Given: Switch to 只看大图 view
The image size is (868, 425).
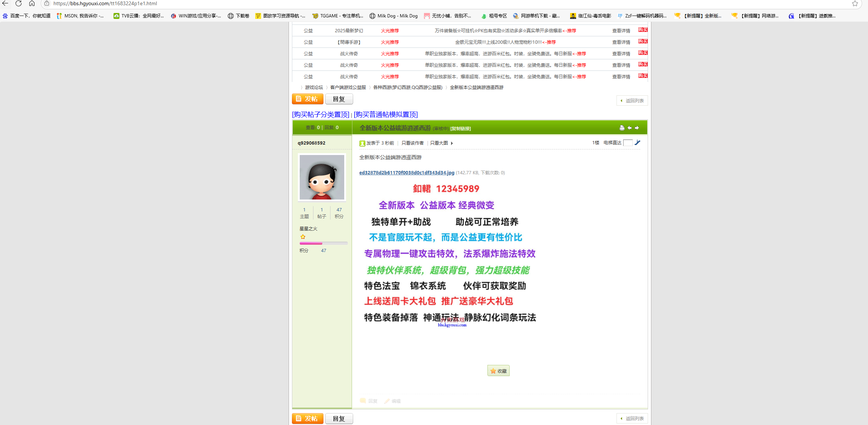Looking at the screenshot, I should click(x=439, y=143).
